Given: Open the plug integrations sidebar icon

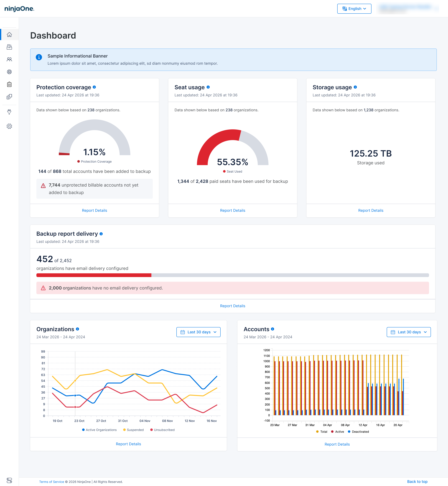Looking at the screenshot, I should [9, 112].
